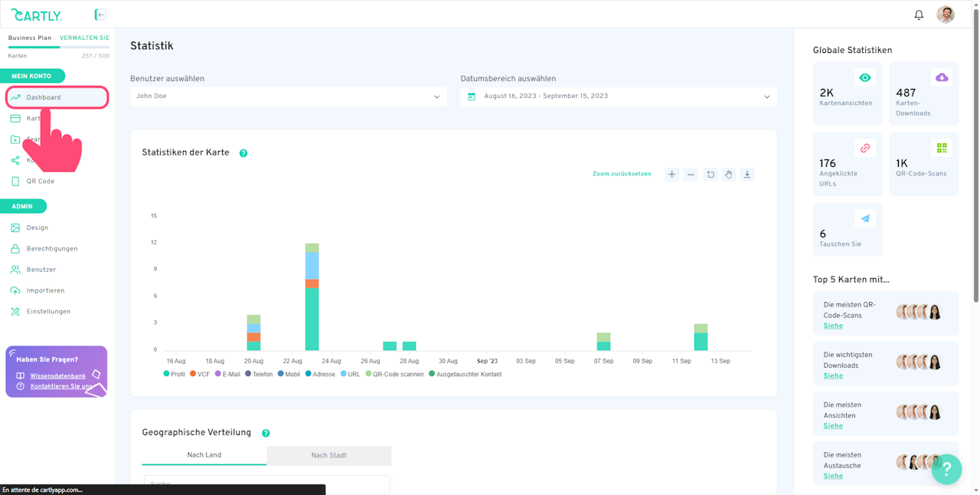Click Zoom zurücksetzen link
Image resolution: width=980 pixels, height=495 pixels.
pos(622,174)
